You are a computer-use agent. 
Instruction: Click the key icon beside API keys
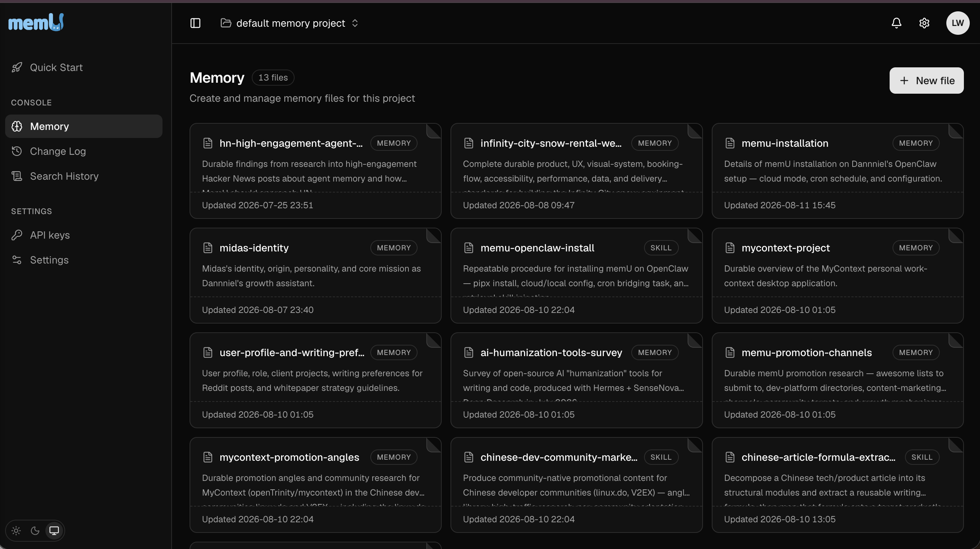pos(17,235)
